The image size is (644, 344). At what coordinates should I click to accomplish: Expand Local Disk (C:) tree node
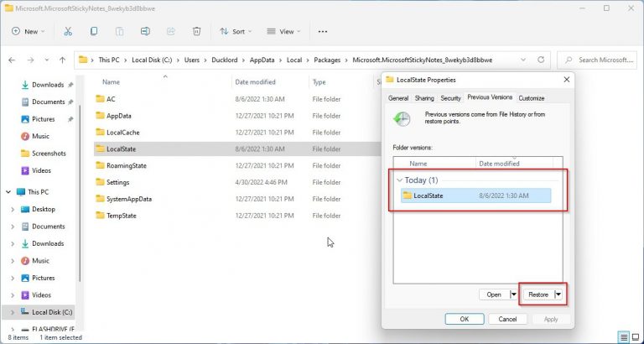pyautogui.click(x=13, y=312)
